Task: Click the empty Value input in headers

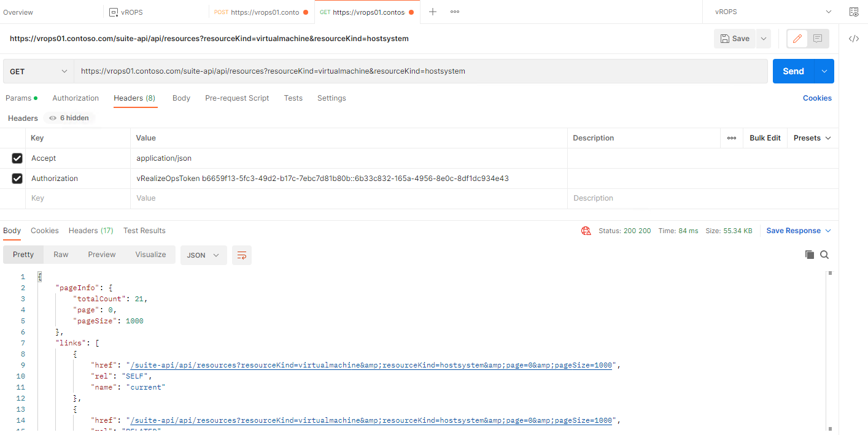Action: tap(349, 198)
